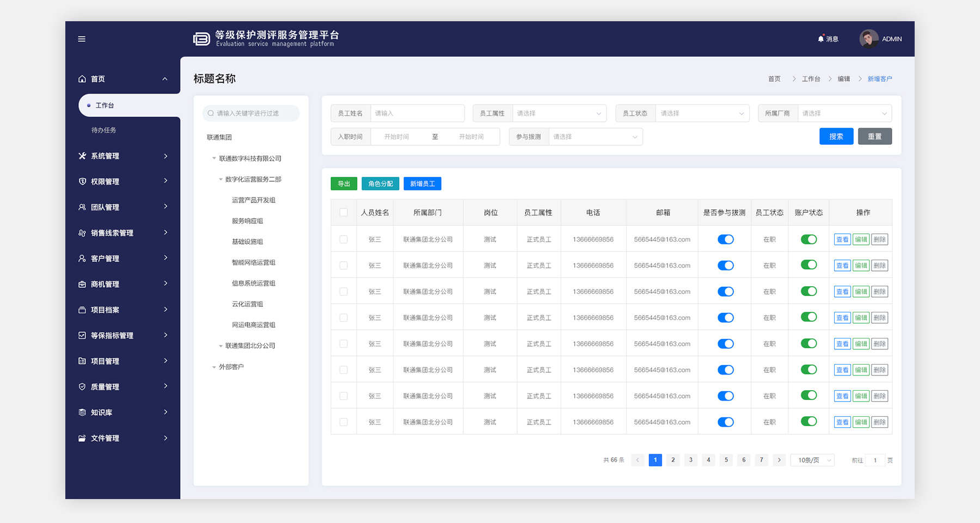Viewport: 980px width, 523px height.
Task: Click the ADMIN user avatar
Action: click(x=868, y=39)
